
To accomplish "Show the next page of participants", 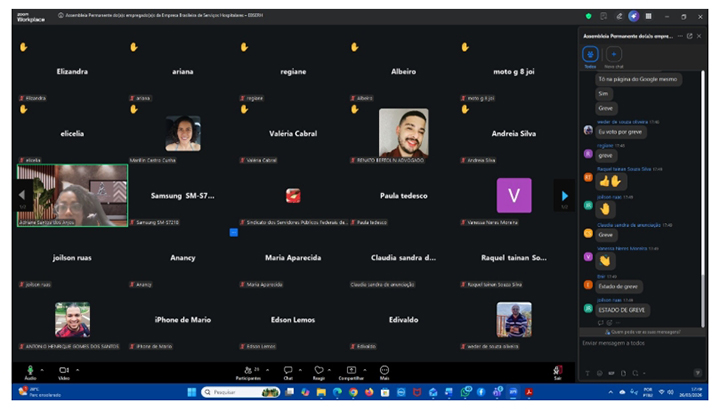I will (x=564, y=195).
